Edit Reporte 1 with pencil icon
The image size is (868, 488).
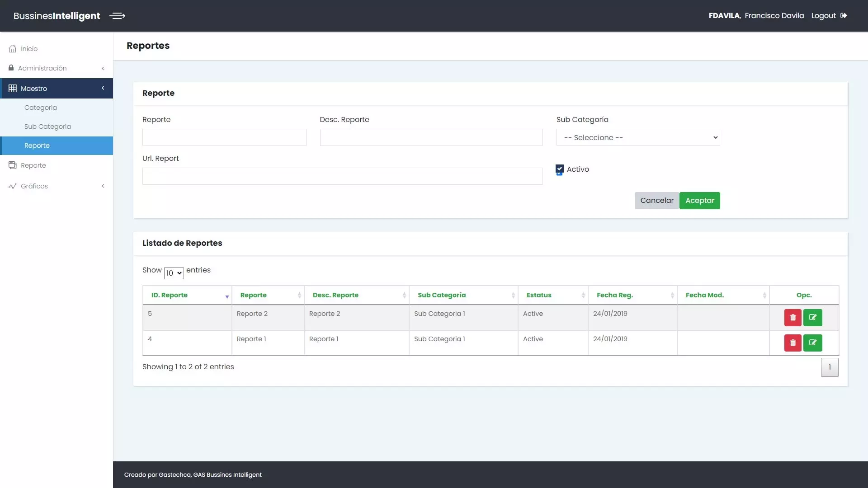(x=812, y=343)
